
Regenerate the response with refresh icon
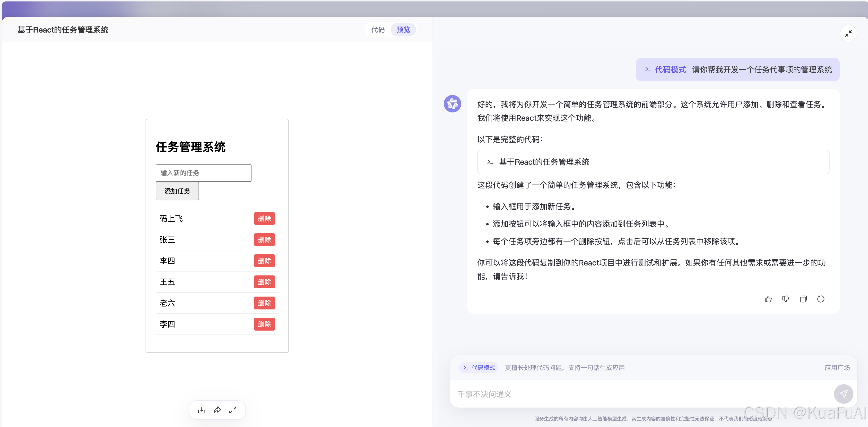(820, 299)
